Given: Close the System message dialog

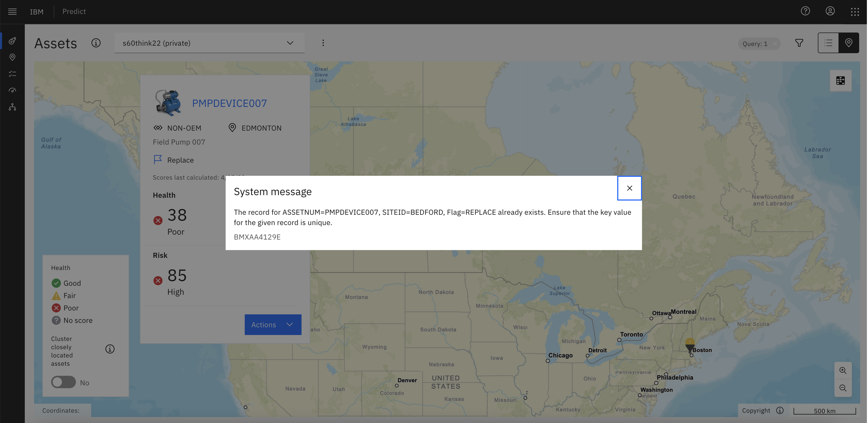Looking at the screenshot, I should [630, 188].
